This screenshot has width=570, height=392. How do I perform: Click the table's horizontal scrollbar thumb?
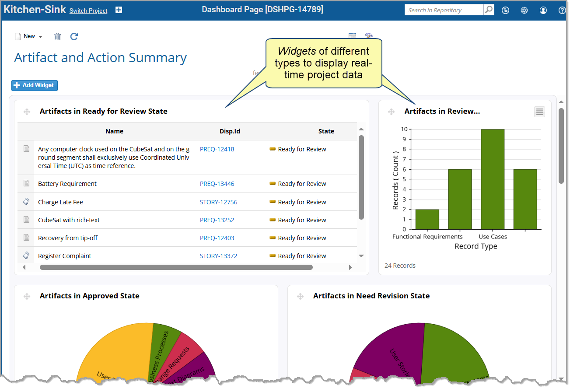tap(176, 267)
